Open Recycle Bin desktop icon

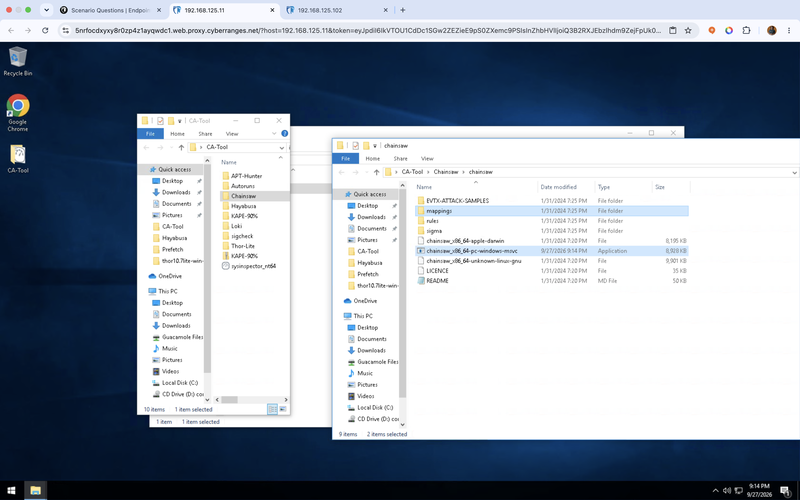(17, 61)
